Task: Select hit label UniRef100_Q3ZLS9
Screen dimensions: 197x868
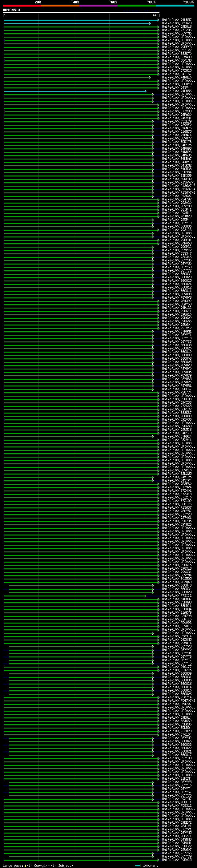Action: coord(177,122)
